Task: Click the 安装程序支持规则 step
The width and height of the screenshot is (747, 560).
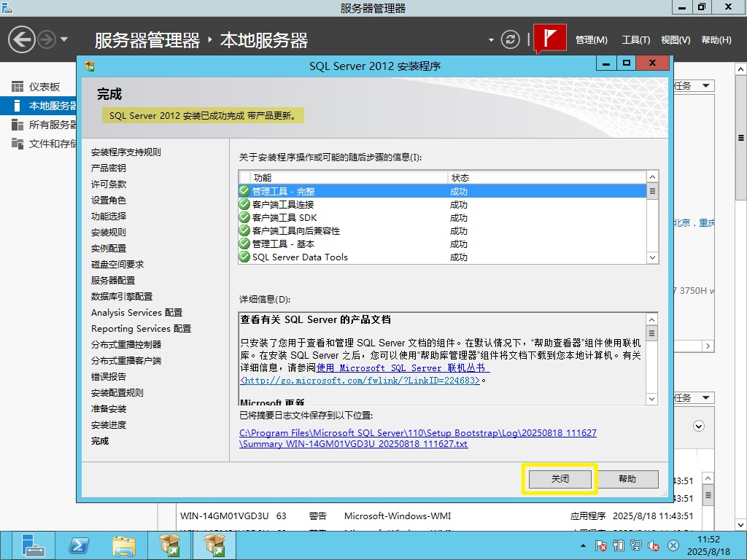Action: (x=126, y=152)
